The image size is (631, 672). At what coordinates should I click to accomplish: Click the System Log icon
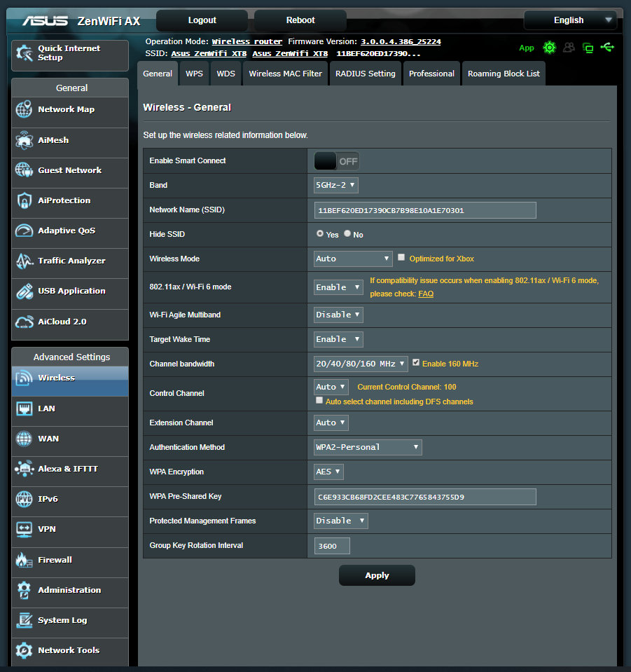[x=24, y=620]
